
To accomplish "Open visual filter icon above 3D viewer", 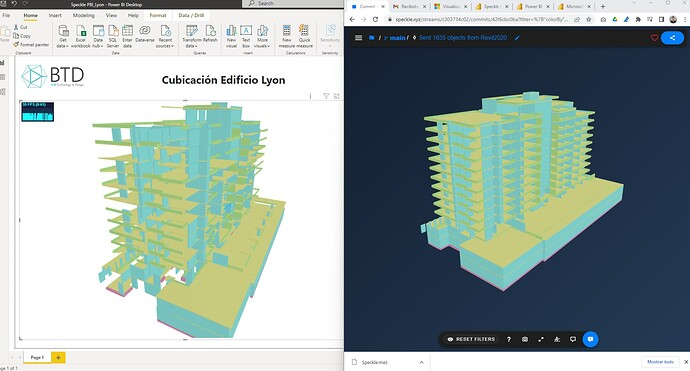I will coord(326,96).
